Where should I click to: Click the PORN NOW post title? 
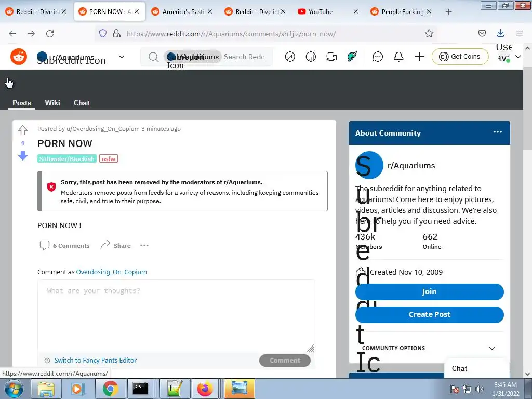[x=65, y=143]
